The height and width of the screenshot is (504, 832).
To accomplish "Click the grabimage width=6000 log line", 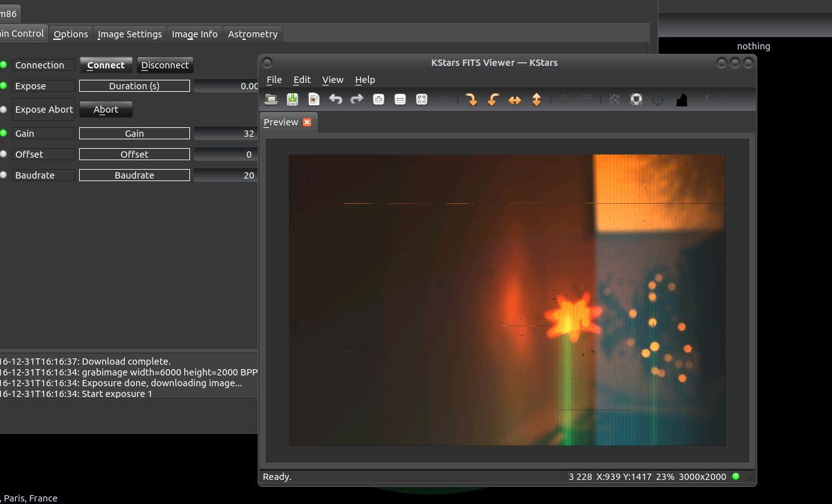I will click(x=129, y=372).
